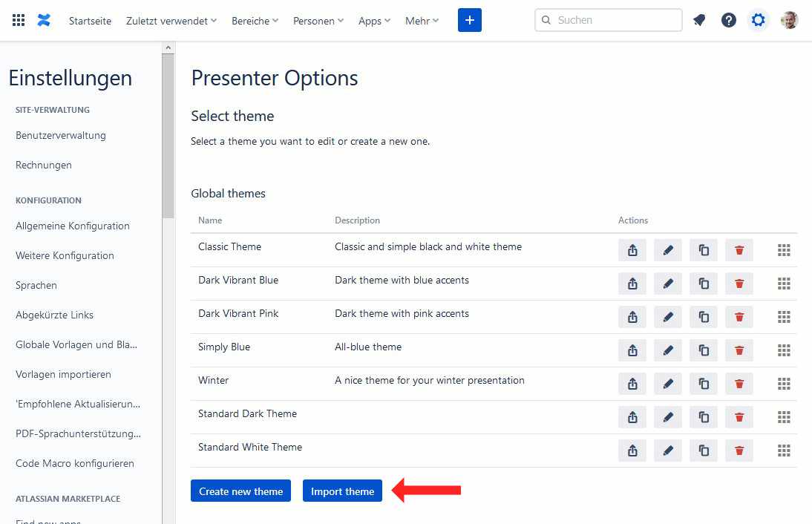Open the notifications icon in header
The width and height of the screenshot is (812, 524).
pyautogui.click(x=699, y=21)
